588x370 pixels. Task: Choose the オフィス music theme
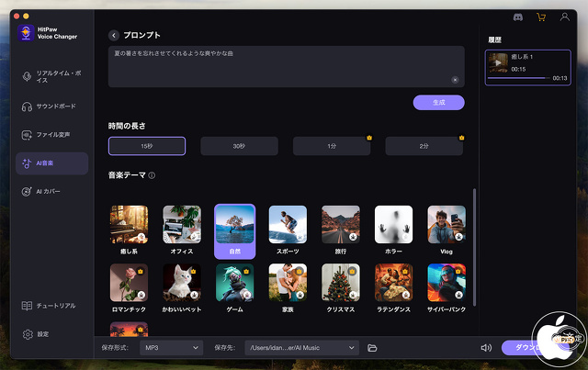(182, 230)
